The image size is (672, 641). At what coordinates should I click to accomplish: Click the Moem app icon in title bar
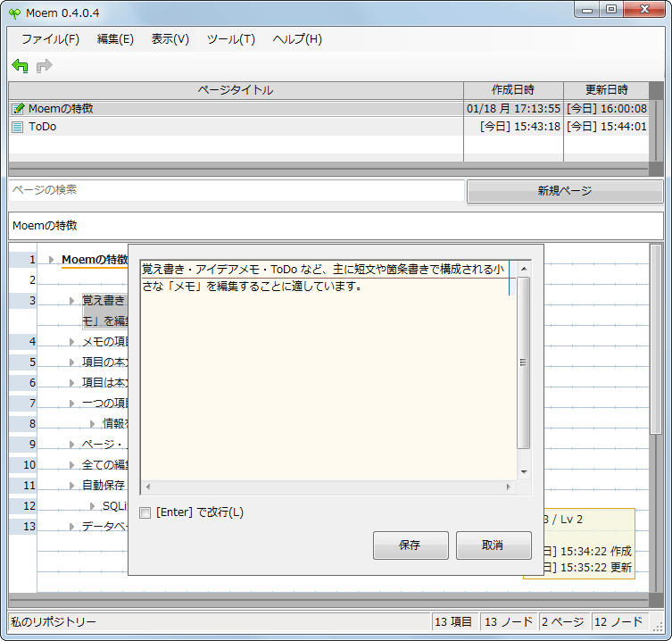[x=14, y=13]
